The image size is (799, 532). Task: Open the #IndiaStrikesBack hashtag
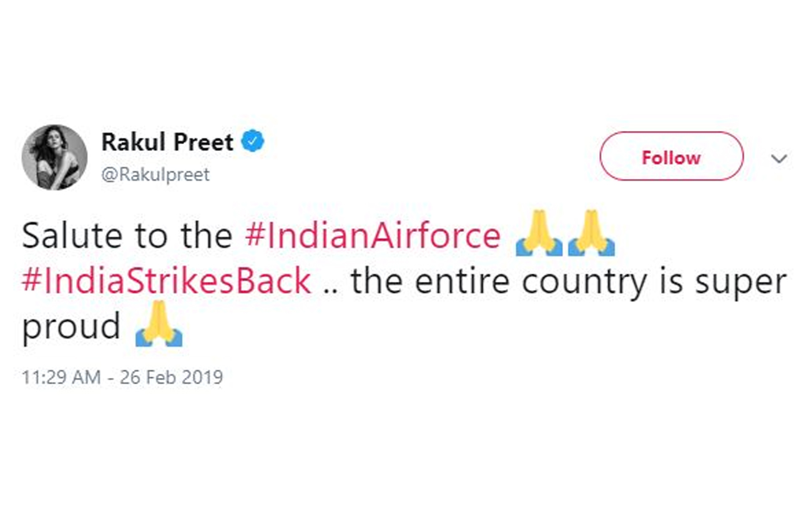(x=166, y=281)
